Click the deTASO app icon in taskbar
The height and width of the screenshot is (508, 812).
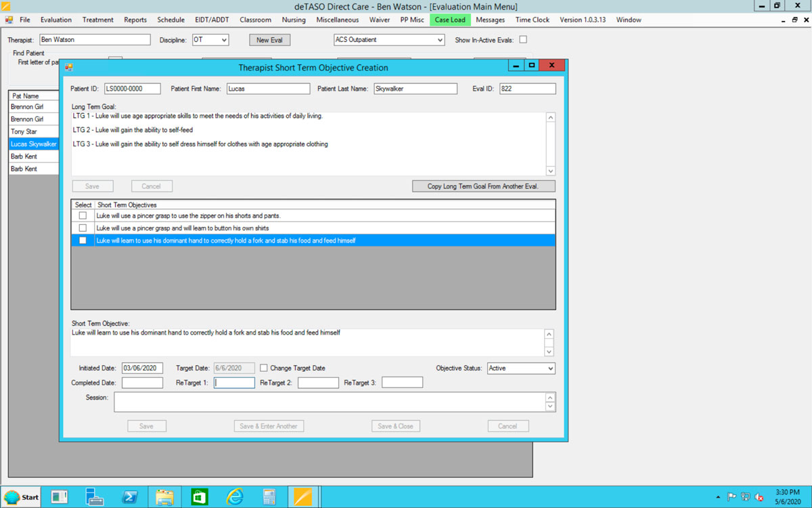(302, 496)
